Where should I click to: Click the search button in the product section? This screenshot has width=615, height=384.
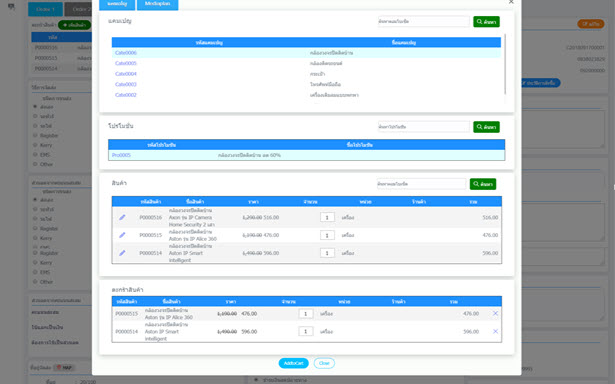(483, 184)
